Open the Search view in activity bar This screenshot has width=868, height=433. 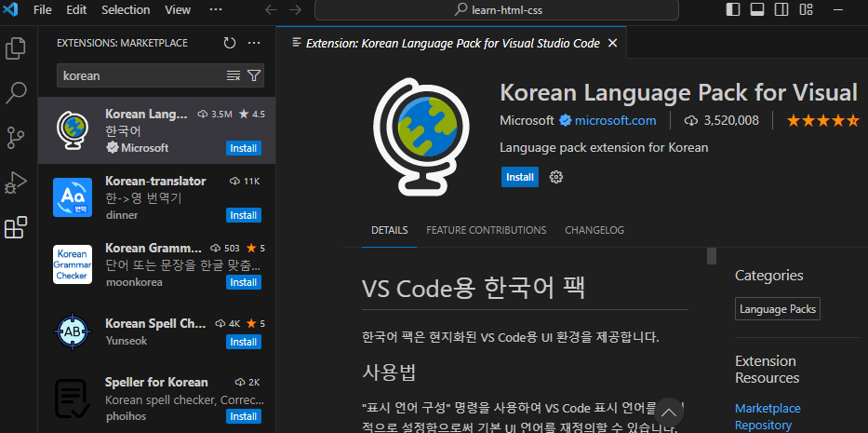tap(16, 92)
